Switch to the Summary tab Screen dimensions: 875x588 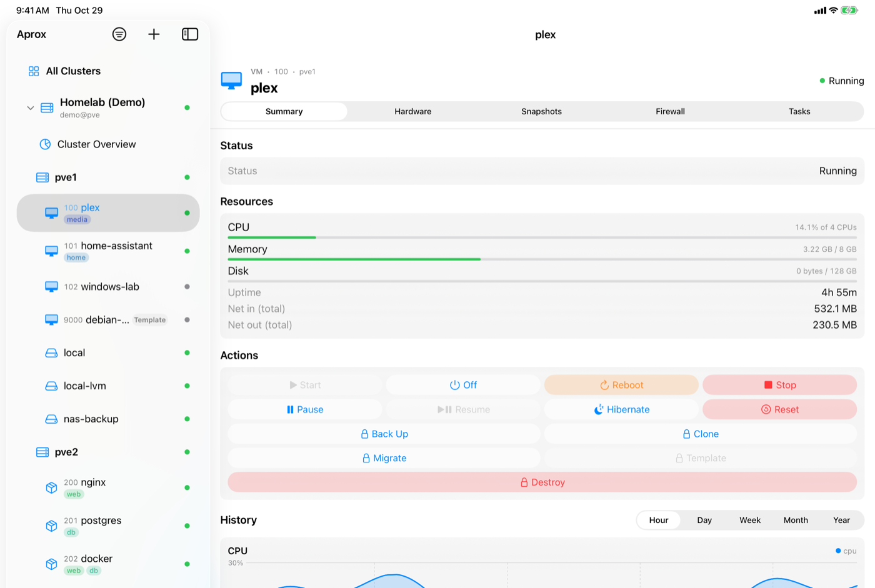click(284, 111)
